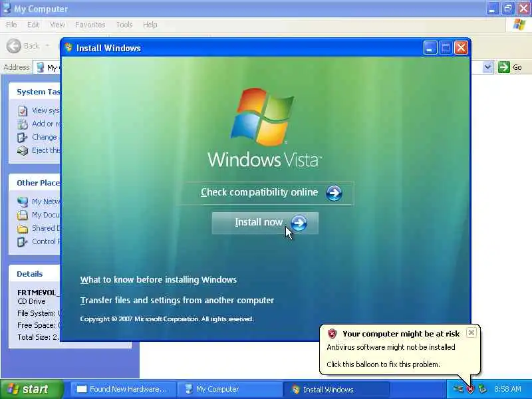Switch to Found New Hardware taskbar button
This screenshot has height=399, width=532.
(x=124, y=389)
